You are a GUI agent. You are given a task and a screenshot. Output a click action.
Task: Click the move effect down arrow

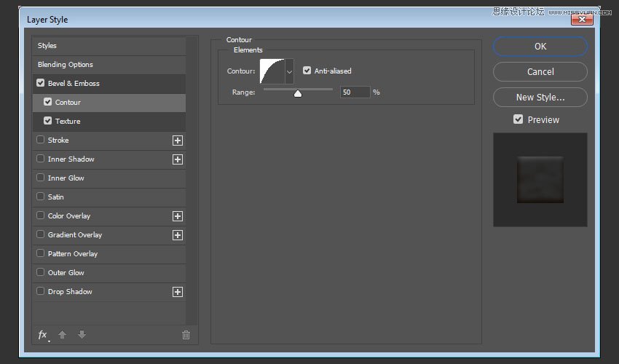coord(82,335)
